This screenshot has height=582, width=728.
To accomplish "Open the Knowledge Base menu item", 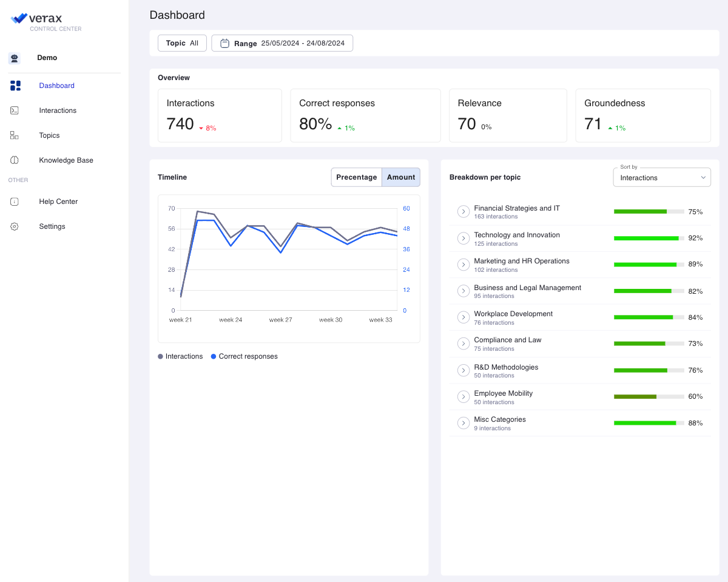I will tap(66, 160).
